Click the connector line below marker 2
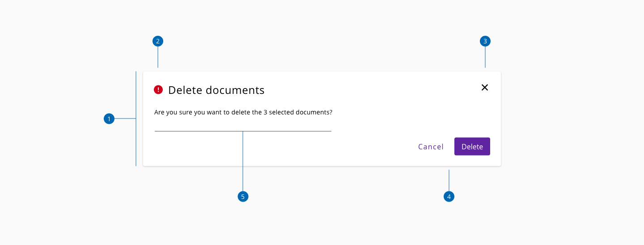This screenshot has width=644, height=245. click(x=158, y=57)
